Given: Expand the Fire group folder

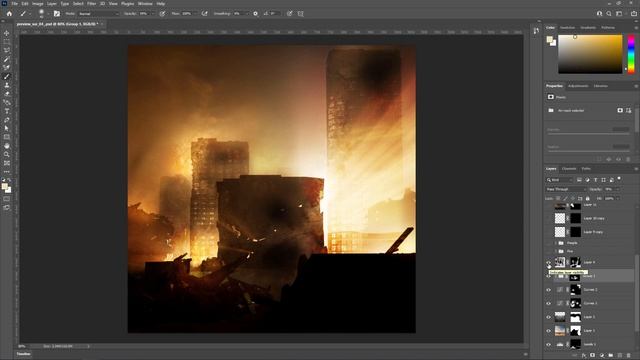Looking at the screenshot, I should (556, 251).
